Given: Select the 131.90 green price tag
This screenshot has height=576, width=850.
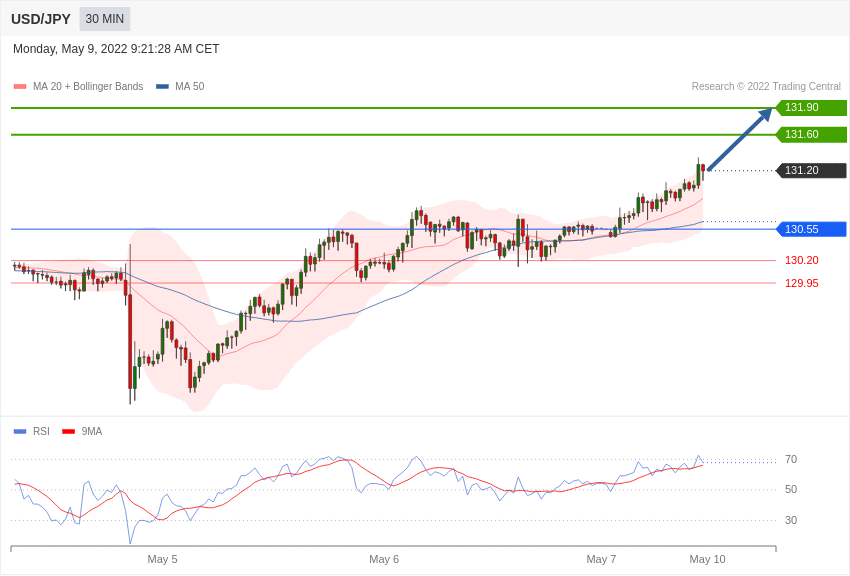Looking at the screenshot, I should point(811,108).
